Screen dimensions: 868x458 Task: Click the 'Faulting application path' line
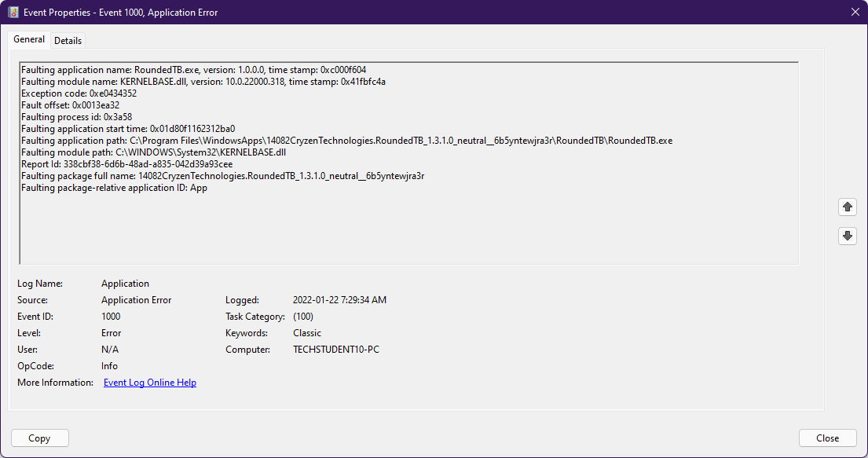[346, 141]
